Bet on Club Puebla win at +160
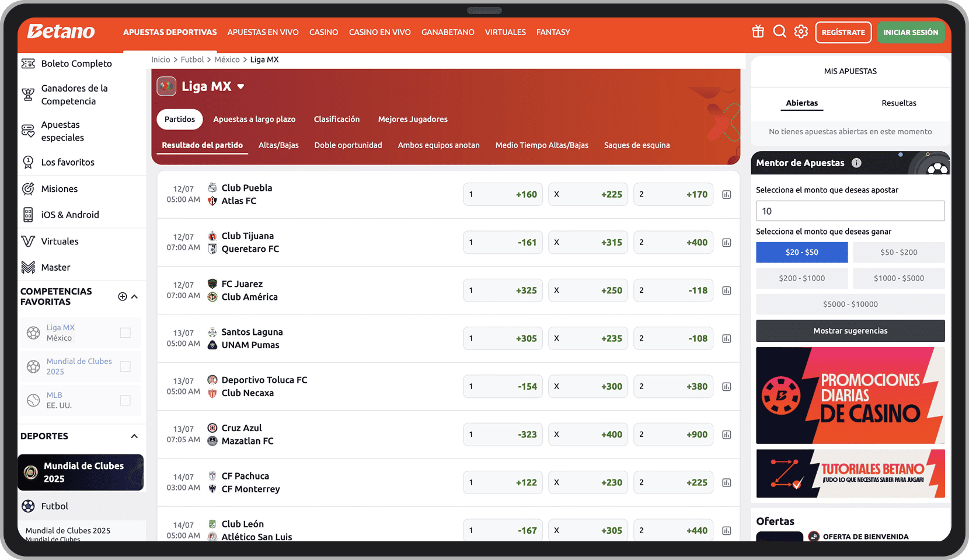The image size is (969, 560). pos(503,195)
